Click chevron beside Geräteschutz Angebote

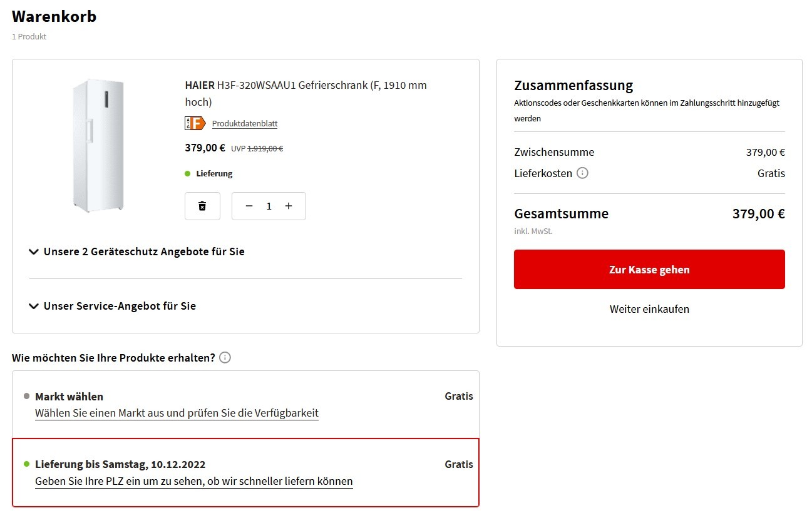click(34, 251)
